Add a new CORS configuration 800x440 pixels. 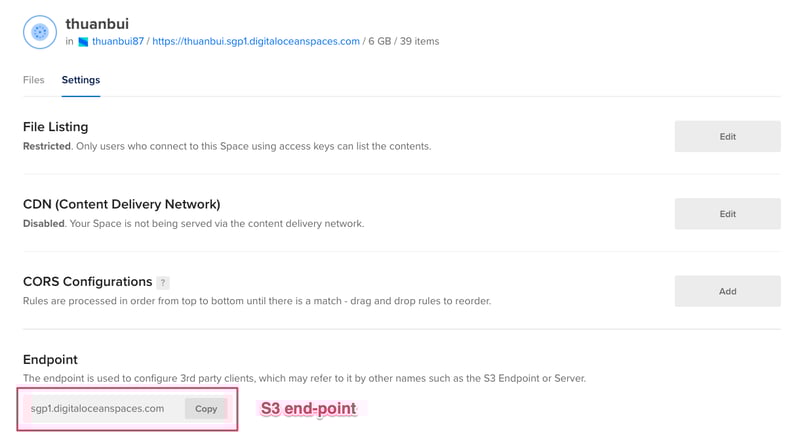(x=727, y=292)
